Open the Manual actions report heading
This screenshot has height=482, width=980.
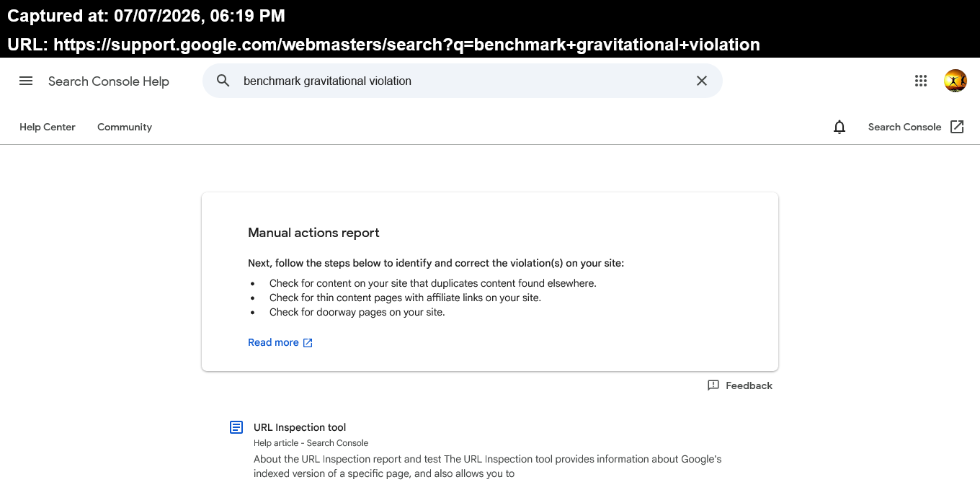tap(313, 233)
